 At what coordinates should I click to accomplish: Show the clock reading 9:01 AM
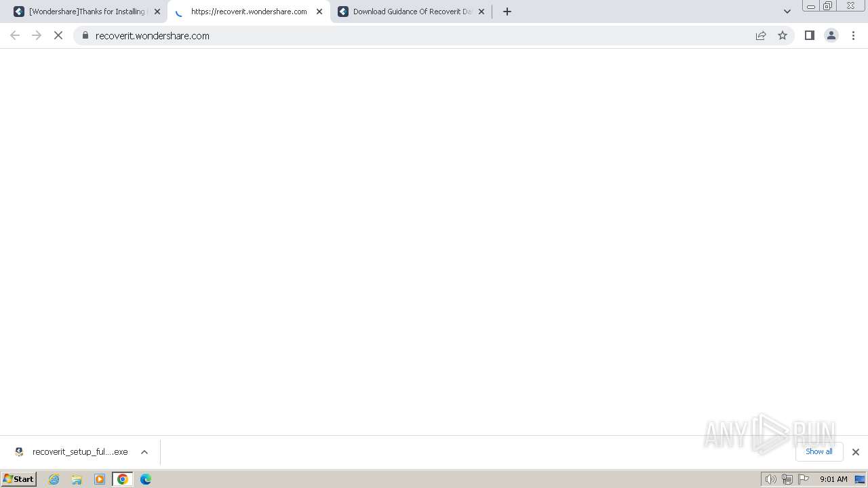point(833,479)
